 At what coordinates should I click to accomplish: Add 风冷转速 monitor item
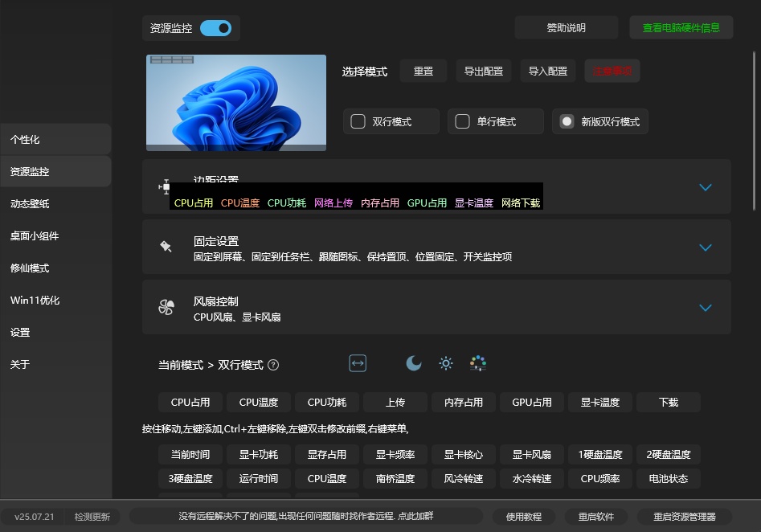click(x=464, y=479)
